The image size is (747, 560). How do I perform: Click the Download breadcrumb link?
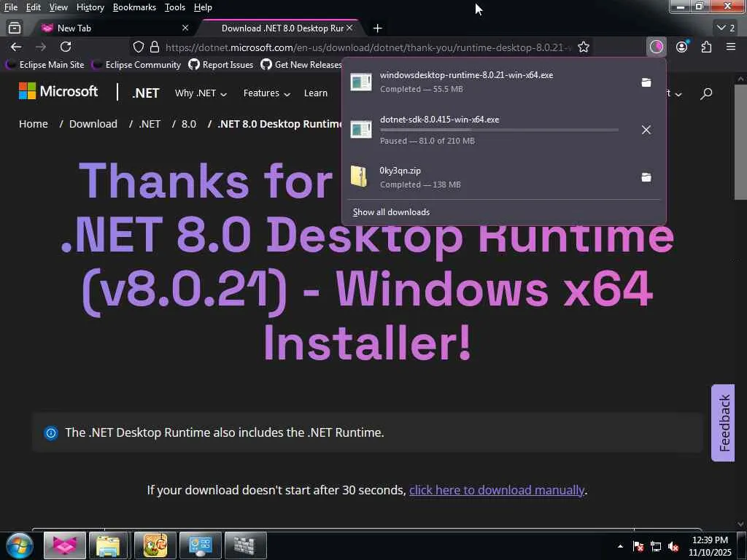[x=93, y=124]
